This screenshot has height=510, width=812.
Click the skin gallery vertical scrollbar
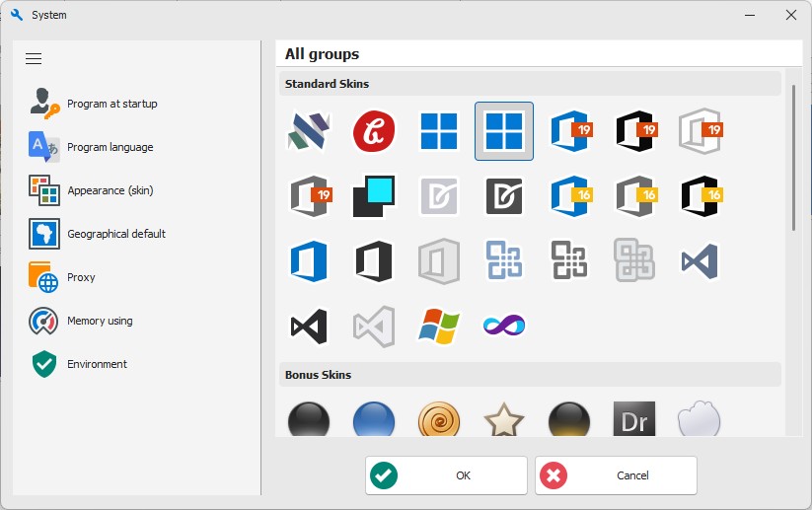(x=793, y=158)
